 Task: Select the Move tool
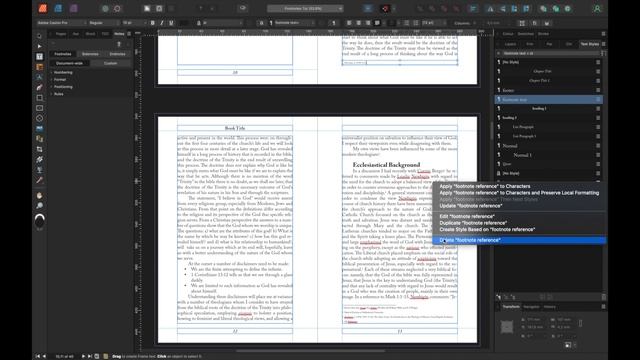[x=39, y=36]
